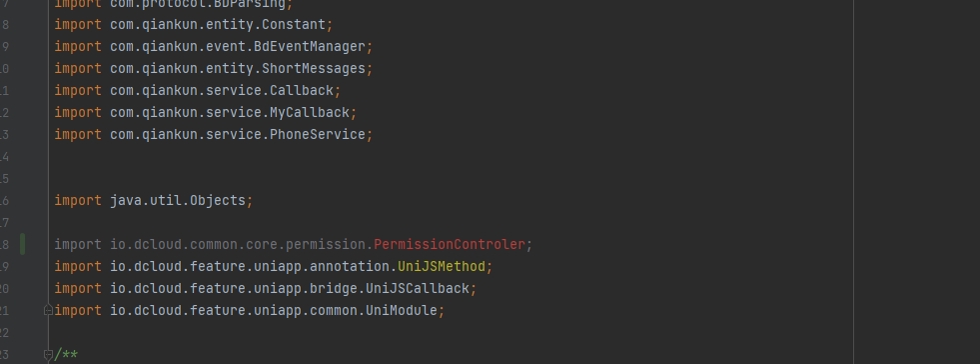980x364 pixels.
Task: Click the highlighted UniJSMethod annotation name
Action: coord(442,266)
